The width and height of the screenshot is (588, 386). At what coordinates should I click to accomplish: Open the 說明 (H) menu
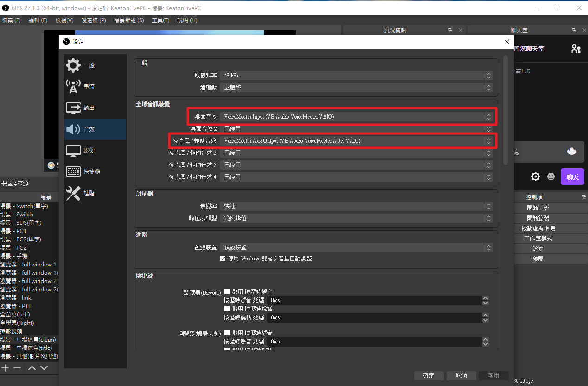click(x=187, y=20)
